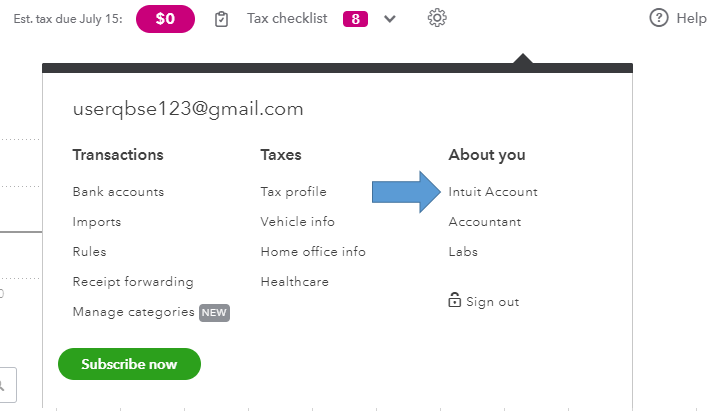
Task: Open Home office info
Action: click(x=313, y=252)
